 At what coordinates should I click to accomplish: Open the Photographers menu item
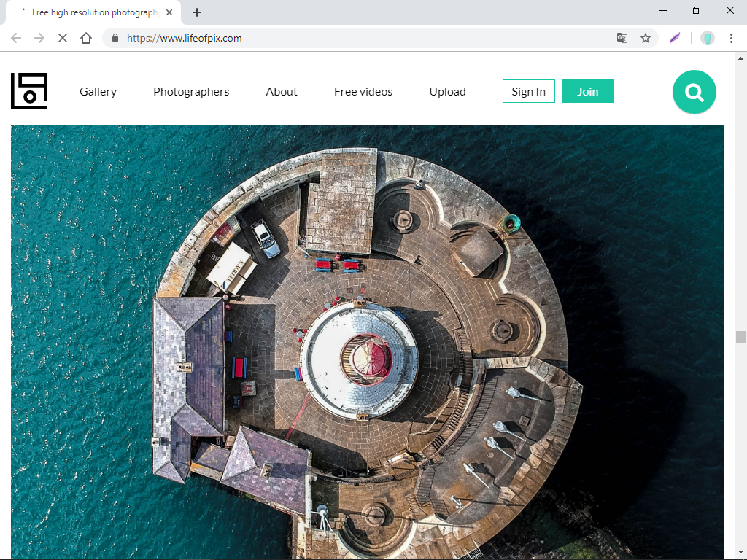pyautogui.click(x=191, y=91)
